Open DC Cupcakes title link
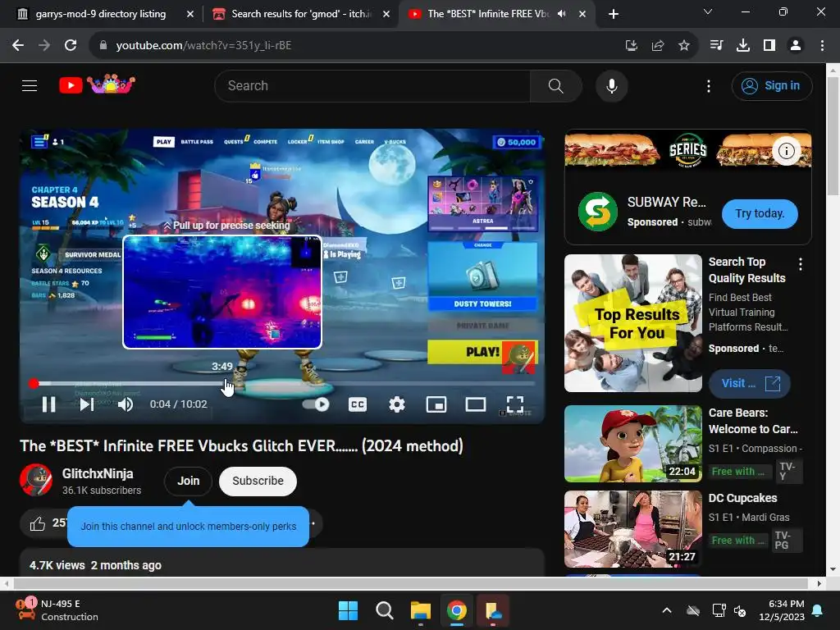840x630 pixels. (x=742, y=498)
